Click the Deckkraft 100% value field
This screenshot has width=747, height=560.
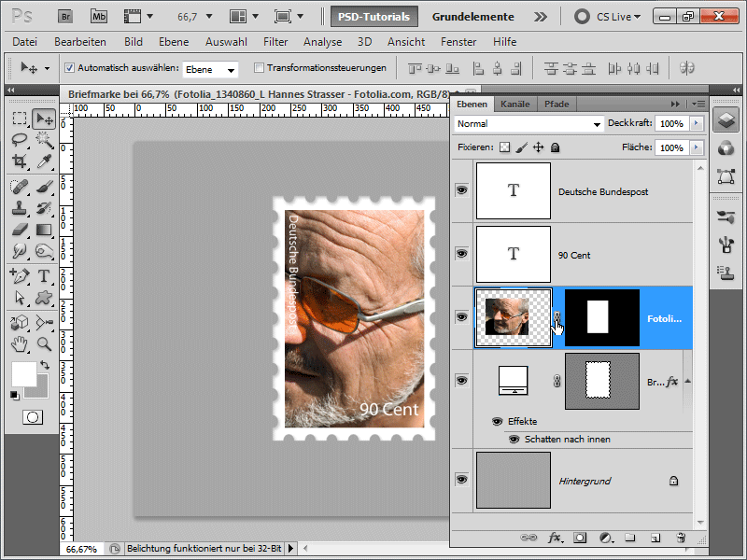(671, 123)
